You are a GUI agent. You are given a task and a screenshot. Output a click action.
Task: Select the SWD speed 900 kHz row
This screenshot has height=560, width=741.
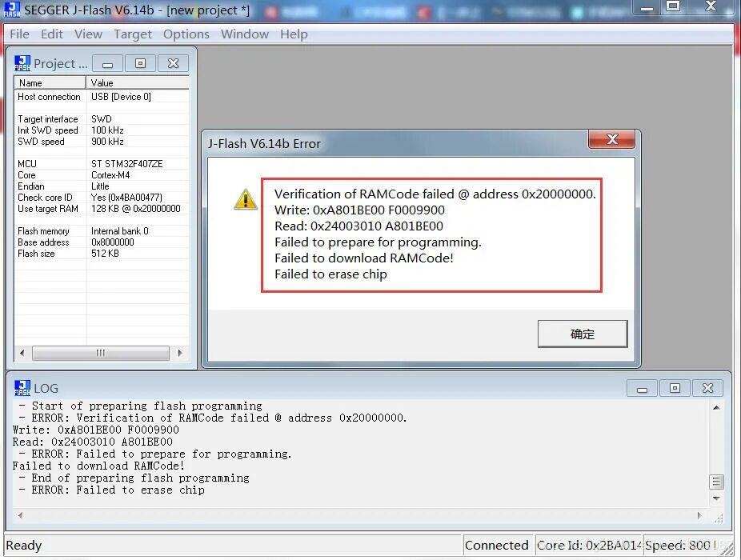(102, 142)
